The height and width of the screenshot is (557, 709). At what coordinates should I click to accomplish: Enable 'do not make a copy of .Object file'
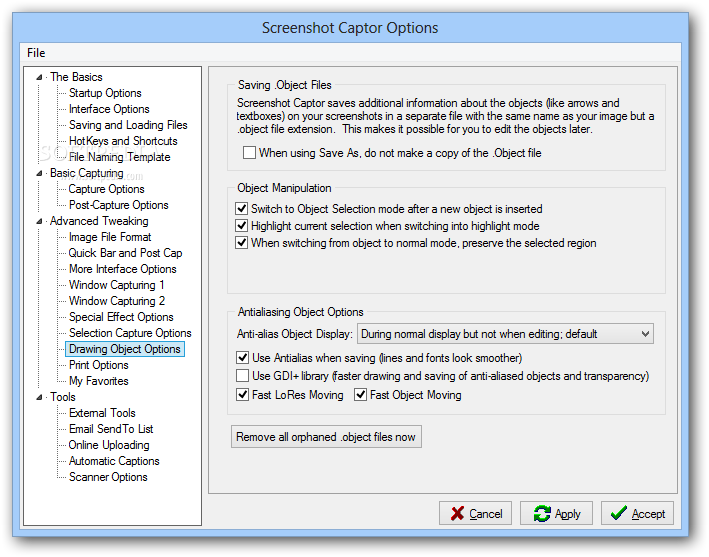coord(249,152)
